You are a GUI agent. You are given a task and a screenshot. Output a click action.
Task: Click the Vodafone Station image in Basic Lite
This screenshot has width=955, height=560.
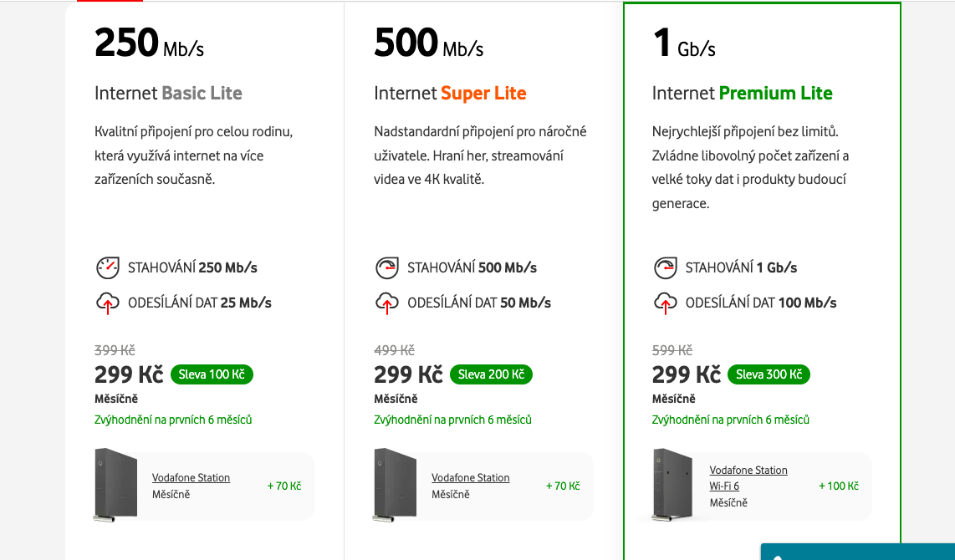point(115,485)
